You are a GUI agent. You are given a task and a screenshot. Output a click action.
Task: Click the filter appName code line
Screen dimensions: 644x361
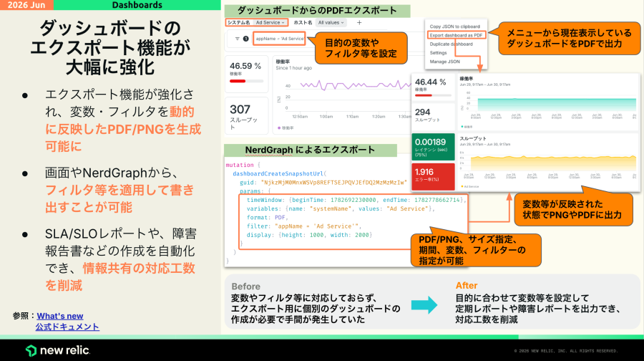click(x=304, y=226)
